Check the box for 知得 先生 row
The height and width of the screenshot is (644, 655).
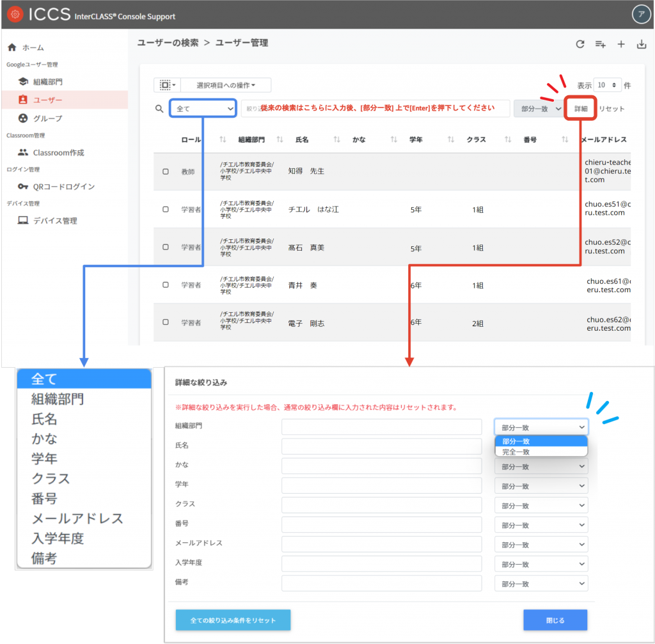[166, 171]
